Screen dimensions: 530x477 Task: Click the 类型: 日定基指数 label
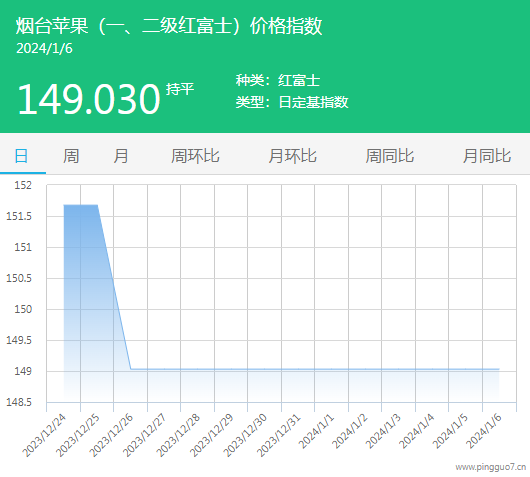[x=292, y=102]
